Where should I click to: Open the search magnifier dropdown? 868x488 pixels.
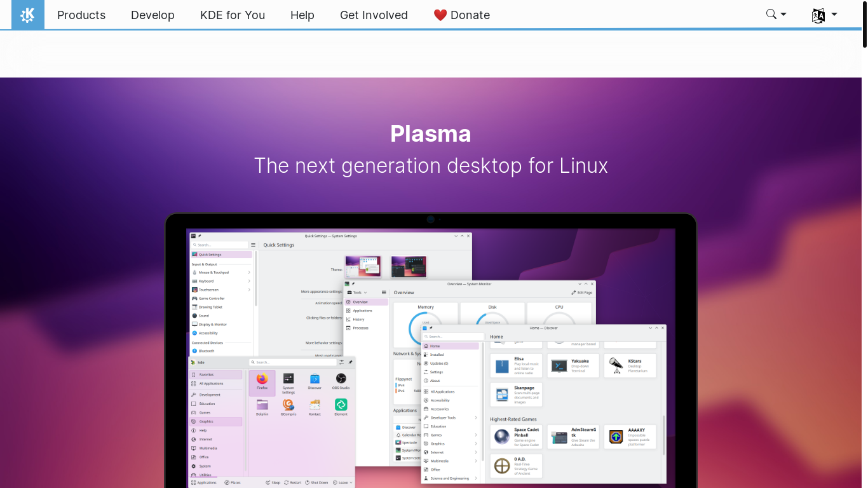pyautogui.click(x=776, y=14)
